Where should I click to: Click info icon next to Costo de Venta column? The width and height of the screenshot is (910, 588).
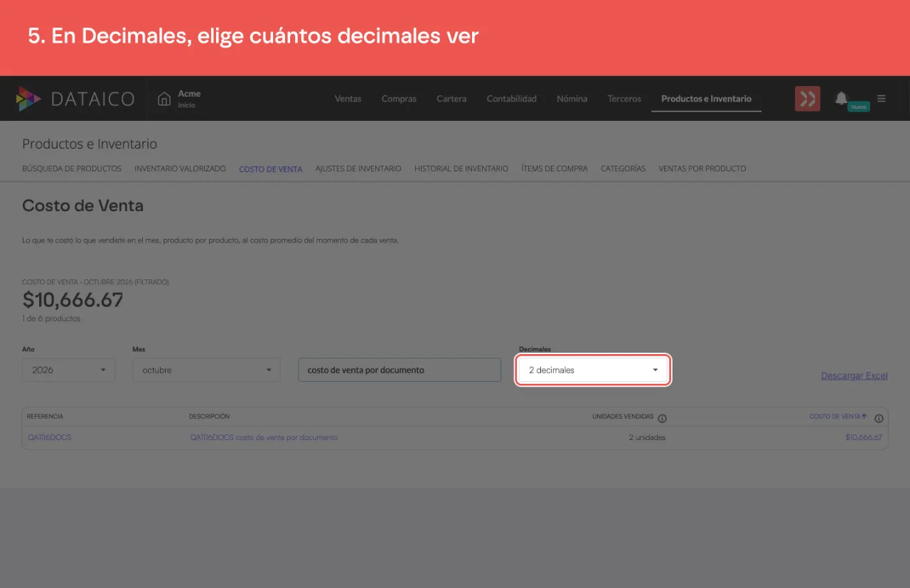click(x=879, y=418)
